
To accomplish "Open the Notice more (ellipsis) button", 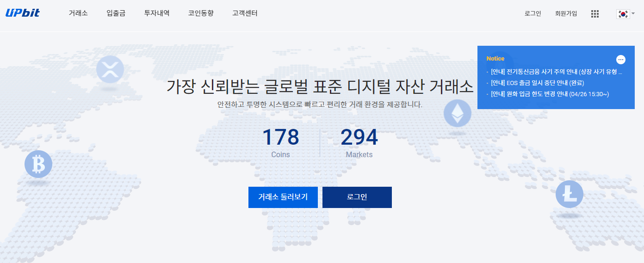I will pyautogui.click(x=621, y=60).
